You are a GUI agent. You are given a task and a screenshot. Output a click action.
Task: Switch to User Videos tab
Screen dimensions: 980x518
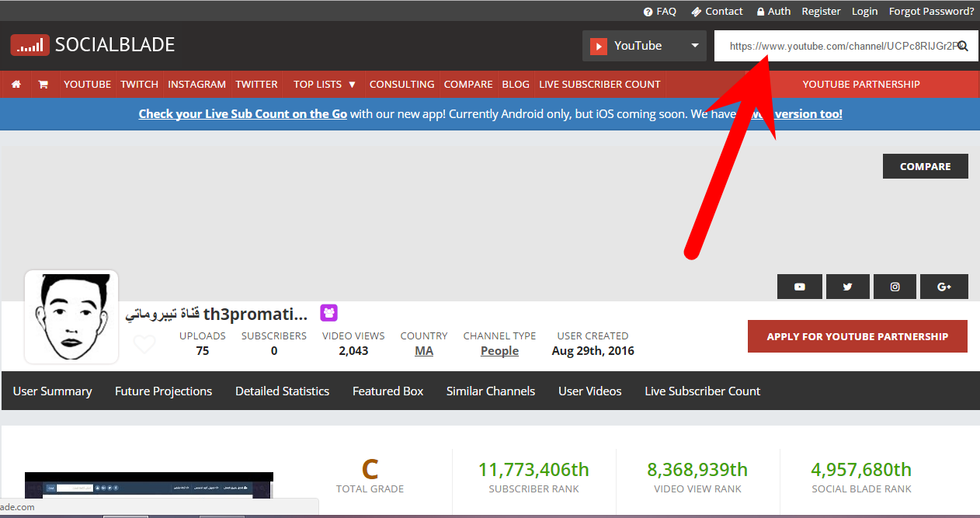[590, 391]
